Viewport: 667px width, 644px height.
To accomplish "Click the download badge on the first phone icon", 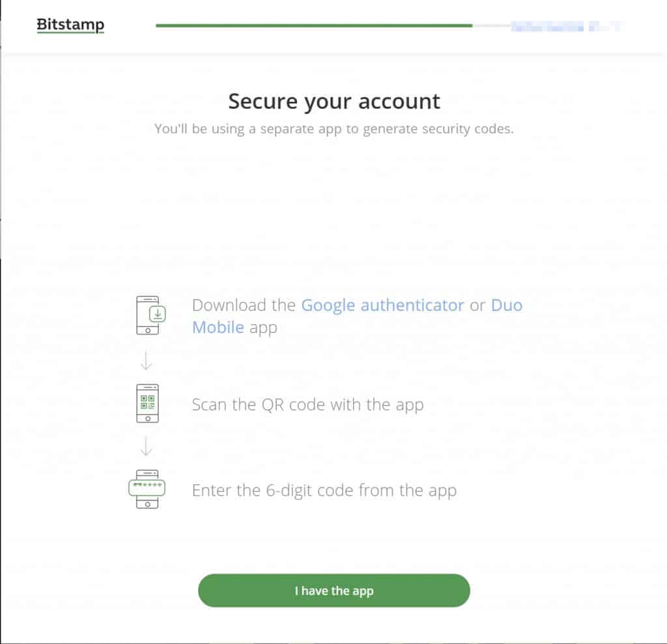I will tap(156, 313).
